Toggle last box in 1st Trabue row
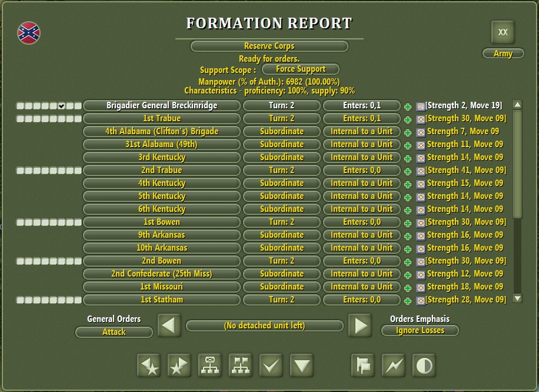The width and height of the screenshot is (539, 392). [78, 119]
